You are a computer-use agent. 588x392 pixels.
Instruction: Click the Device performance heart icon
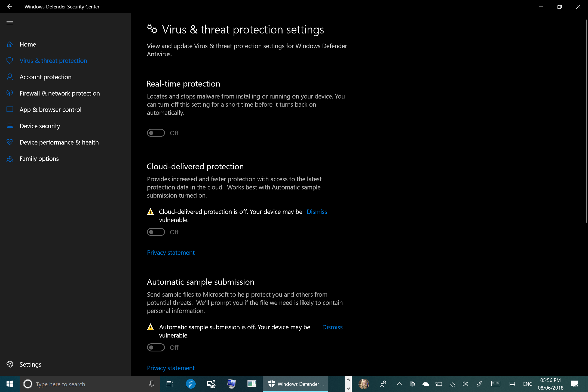pos(10,142)
